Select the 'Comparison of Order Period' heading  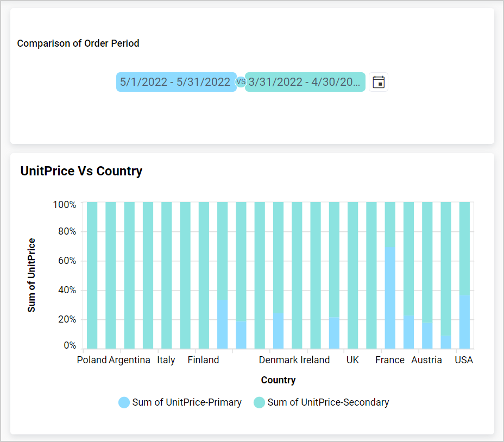tap(79, 43)
